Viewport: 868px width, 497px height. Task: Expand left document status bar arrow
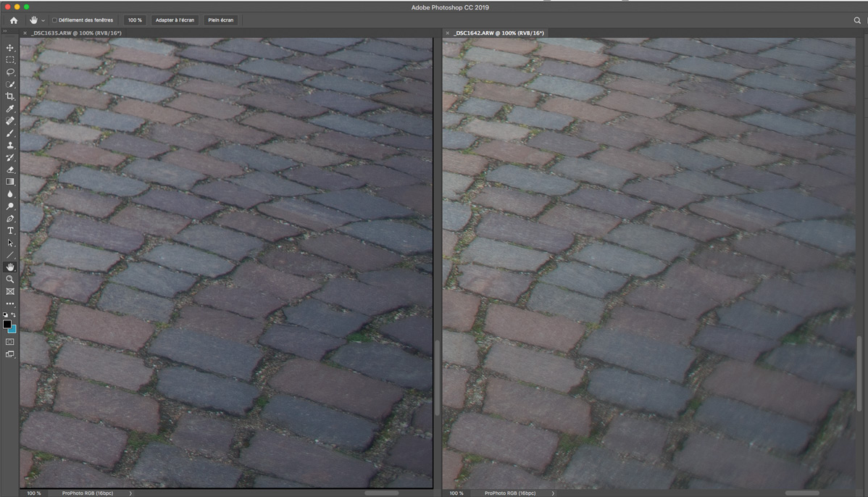(x=130, y=493)
